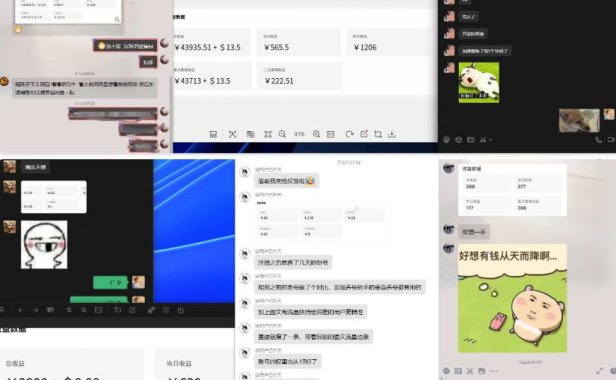Open the meme image reading 好想有钱从天而降啊
Screen dimensions: 616x380
coord(512,298)
